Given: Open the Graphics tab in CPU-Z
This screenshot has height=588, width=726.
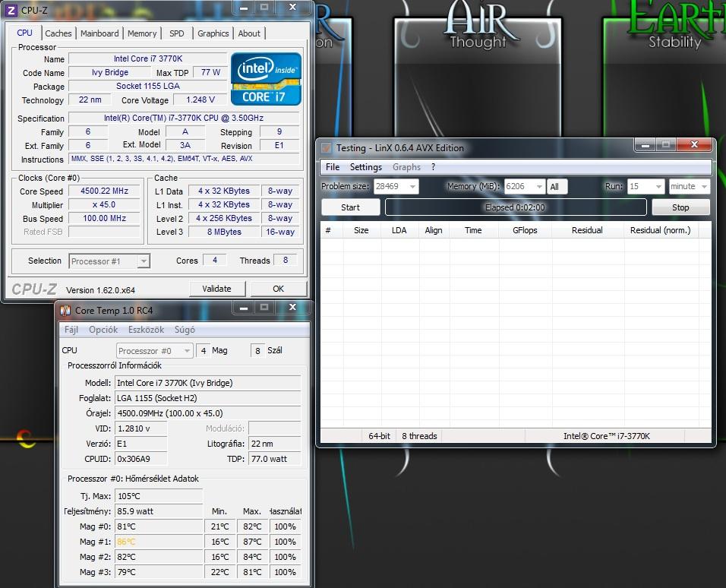Looking at the screenshot, I should (213, 33).
